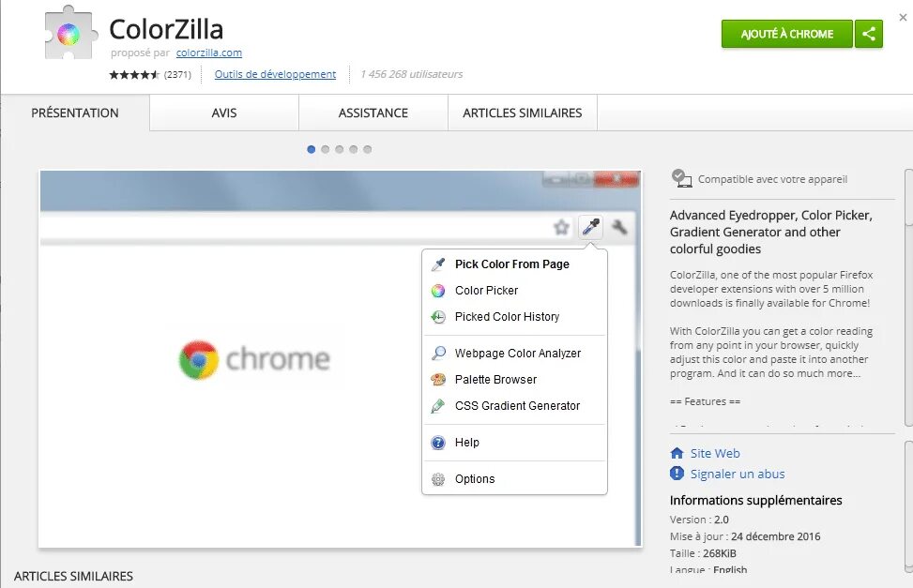Select the first screenshot carousel dot
The height and width of the screenshot is (588, 913).
311,150
